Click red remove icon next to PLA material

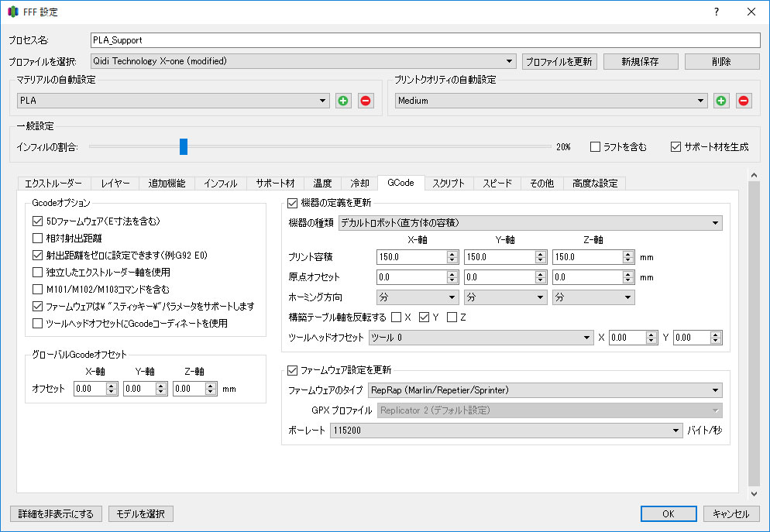[x=365, y=101]
